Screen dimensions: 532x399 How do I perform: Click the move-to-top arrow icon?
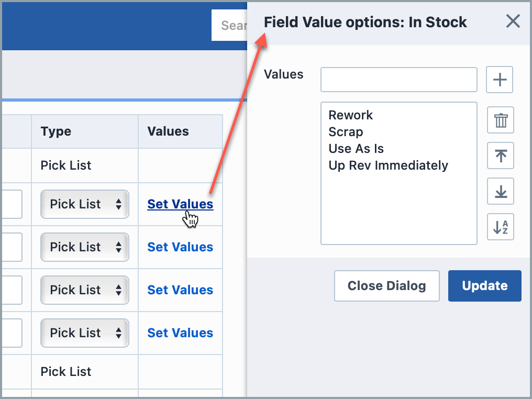501,156
